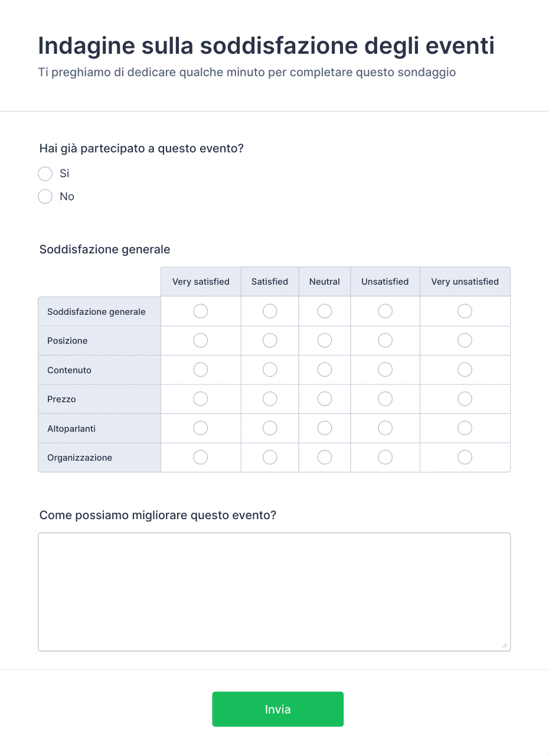Click the Invia submit button
Screen dimensions: 549x756
coord(278,709)
